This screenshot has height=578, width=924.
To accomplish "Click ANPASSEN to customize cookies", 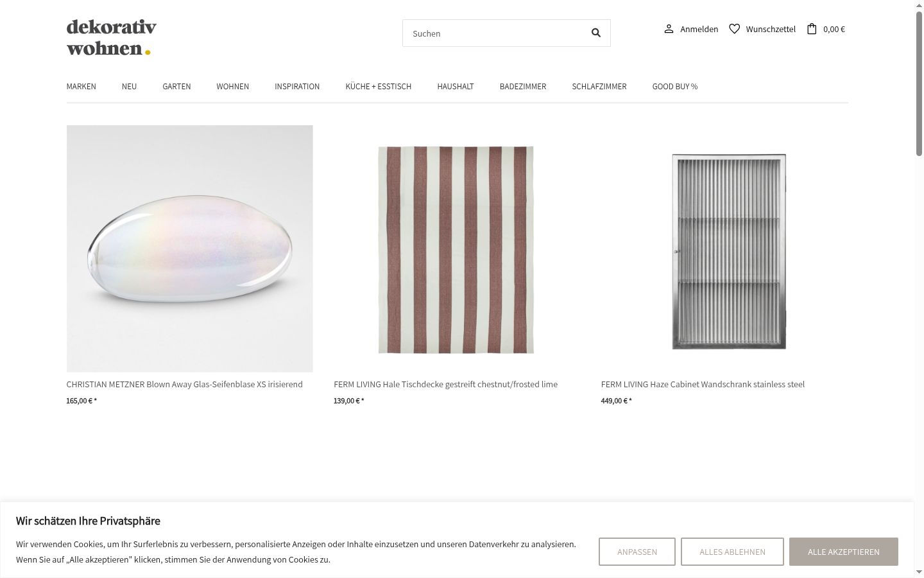I will (x=637, y=552).
